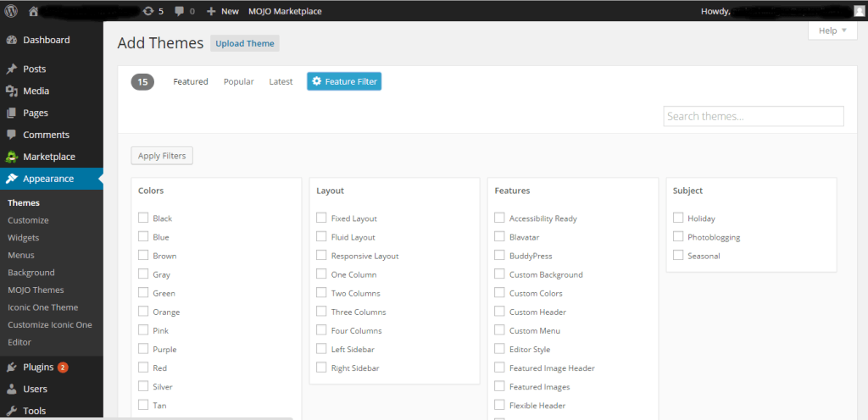Screen dimensions: 868x420
Task: Focus the Search themes field
Action: pyautogui.click(x=754, y=116)
